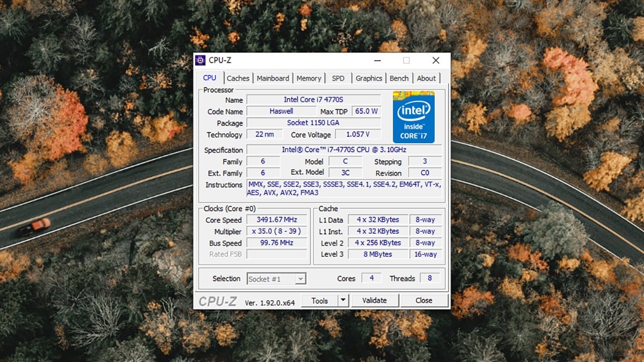644x362 pixels.
Task: Select the SPD tab
Action: pos(338,78)
